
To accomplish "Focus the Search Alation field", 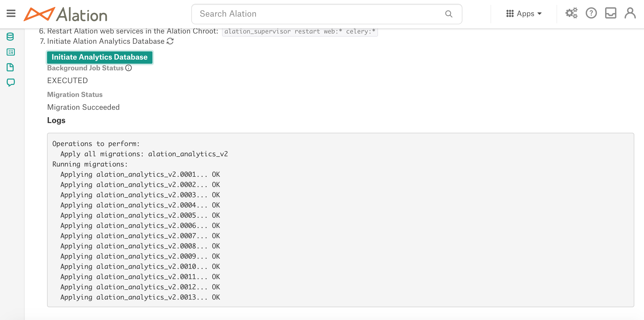I will coord(327,14).
